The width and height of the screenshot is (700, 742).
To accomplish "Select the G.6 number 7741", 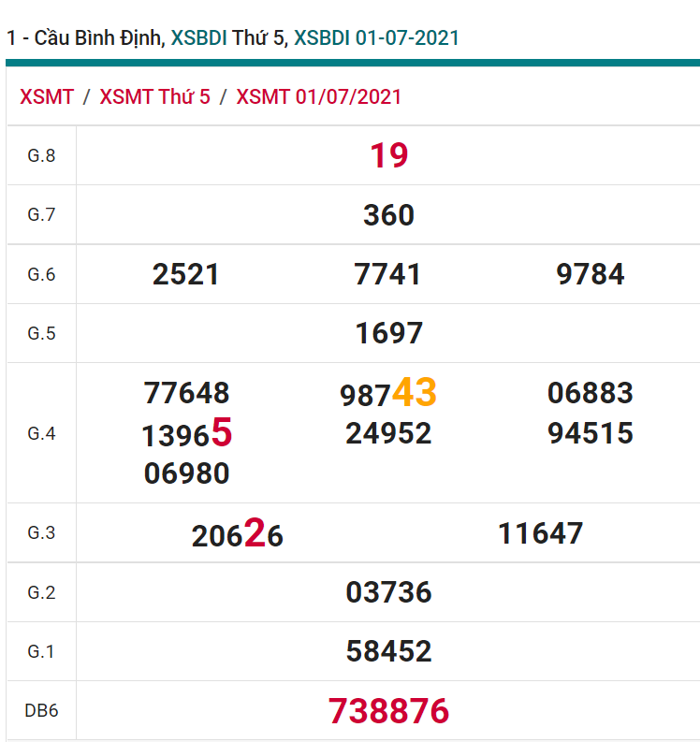I will coord(388,274).
